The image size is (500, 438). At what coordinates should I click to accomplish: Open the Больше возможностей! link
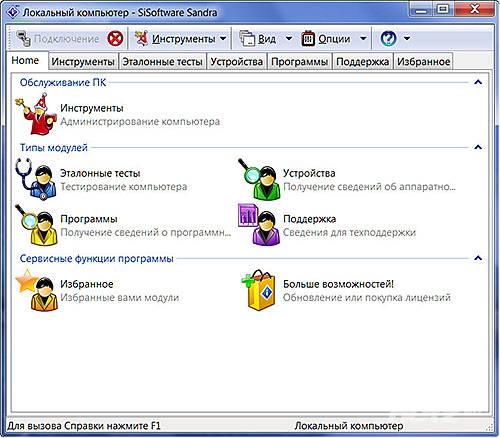[x=338, y=284]
